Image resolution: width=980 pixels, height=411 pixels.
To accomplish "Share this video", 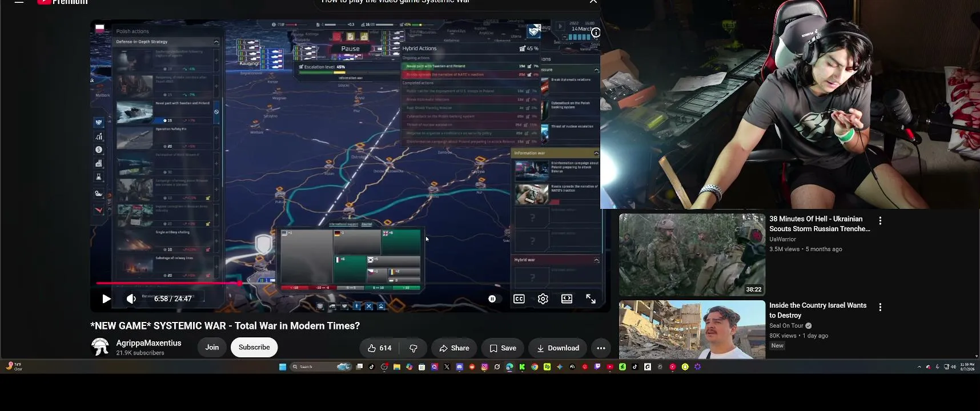I will coord(454,348).
